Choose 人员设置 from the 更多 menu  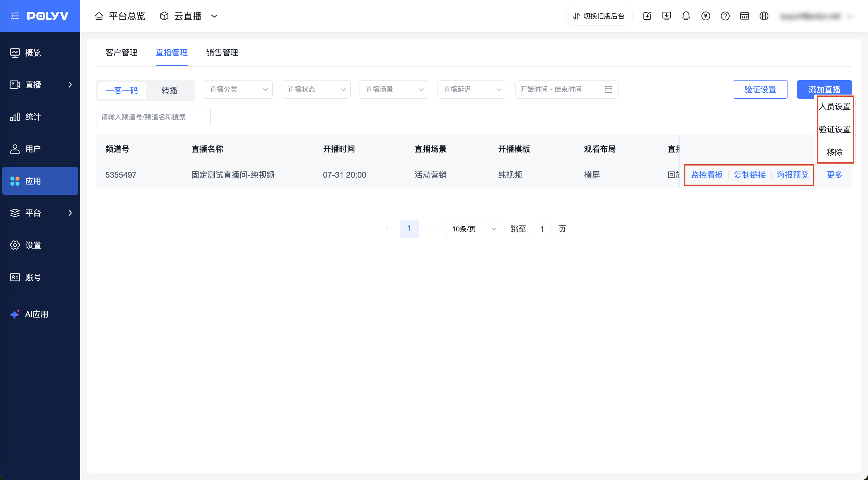[835, 107]
